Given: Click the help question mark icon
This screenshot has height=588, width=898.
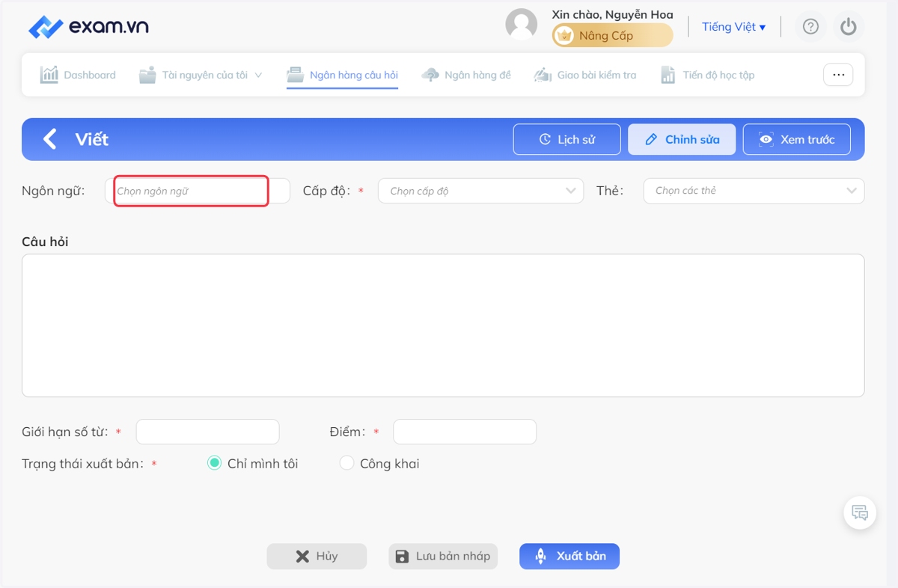Looking at the screenshot, I should [x=810, y=27].
